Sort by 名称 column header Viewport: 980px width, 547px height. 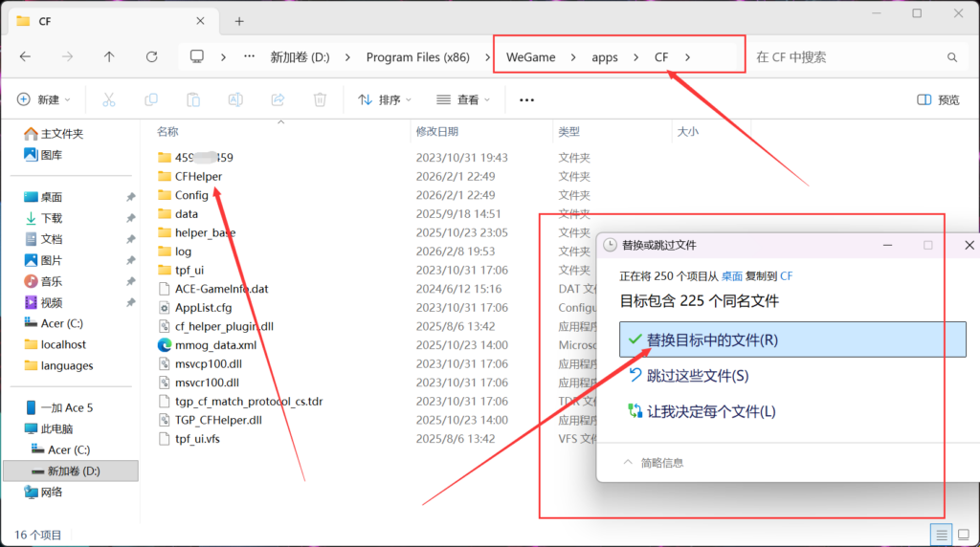pos(167,132)
